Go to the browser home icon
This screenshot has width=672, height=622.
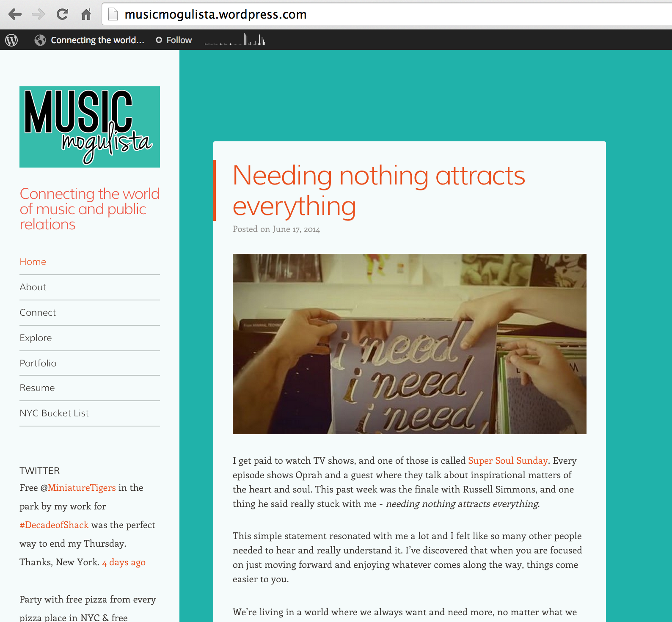pyautogui.click(x=86, y=14)
